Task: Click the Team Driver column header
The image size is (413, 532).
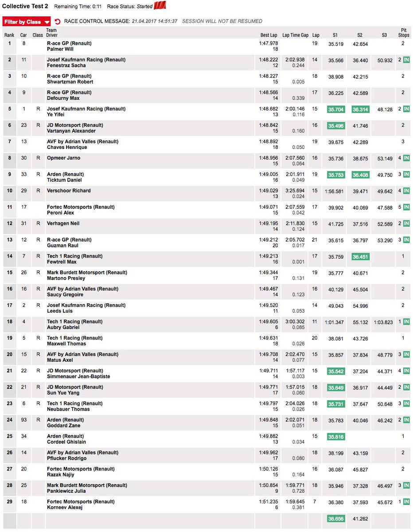Action: 52,33
